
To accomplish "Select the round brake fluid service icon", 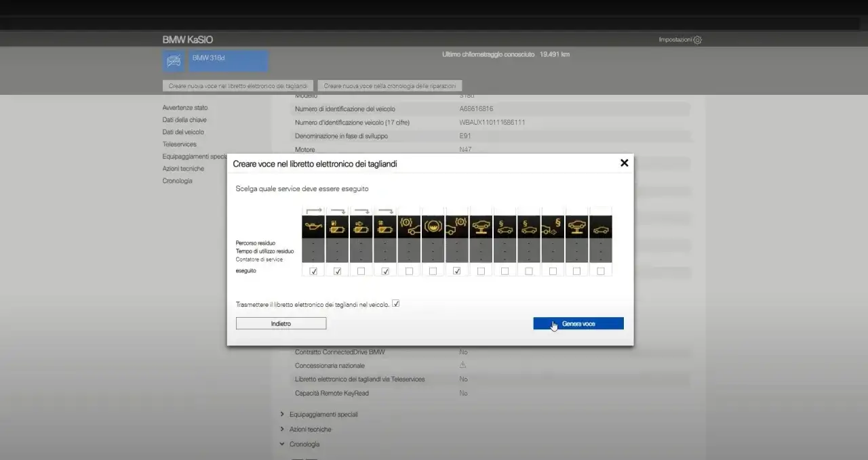I will [x=433, y=227].
